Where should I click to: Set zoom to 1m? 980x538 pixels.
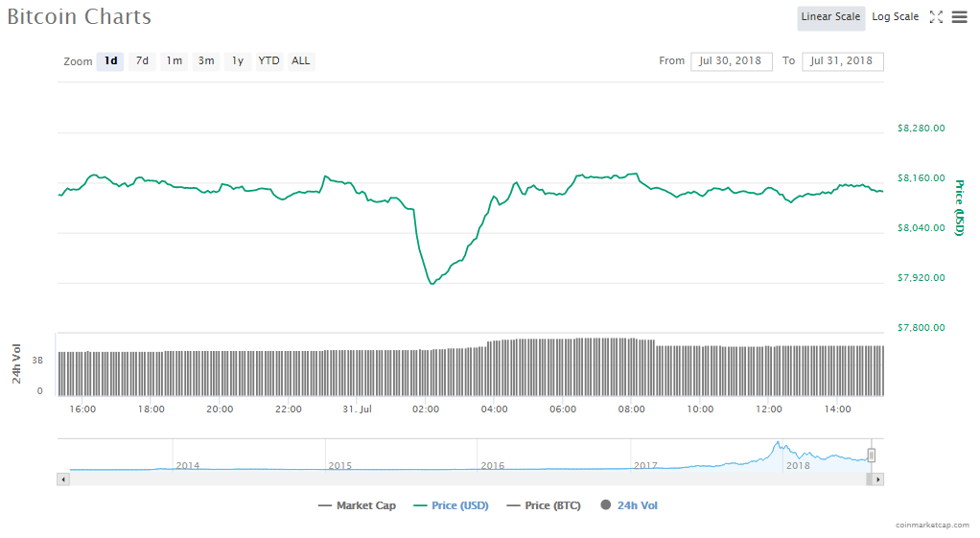[174, 61]
